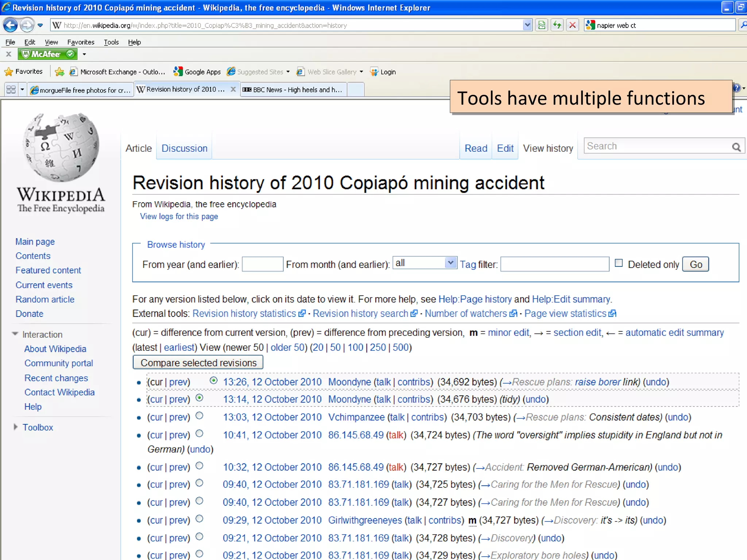
Task: Select the radio for 13:03 Vchimpanzee revision
Action: [x=199, y=416]
